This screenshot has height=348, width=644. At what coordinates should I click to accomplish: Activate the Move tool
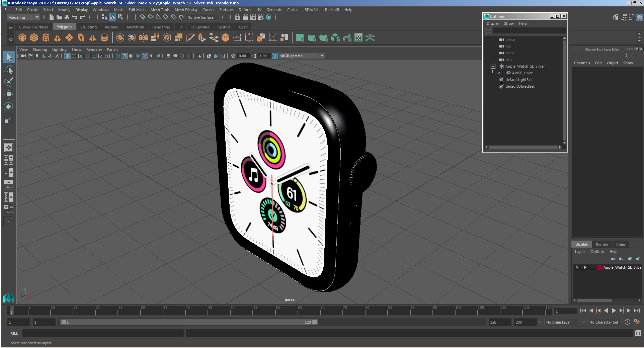[x=9, y=94]
